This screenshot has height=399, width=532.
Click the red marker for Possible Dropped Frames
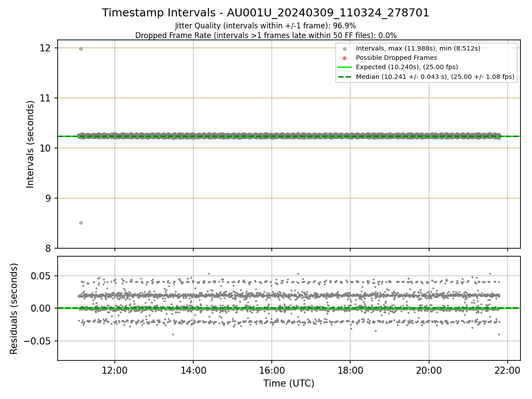[344, 58]
